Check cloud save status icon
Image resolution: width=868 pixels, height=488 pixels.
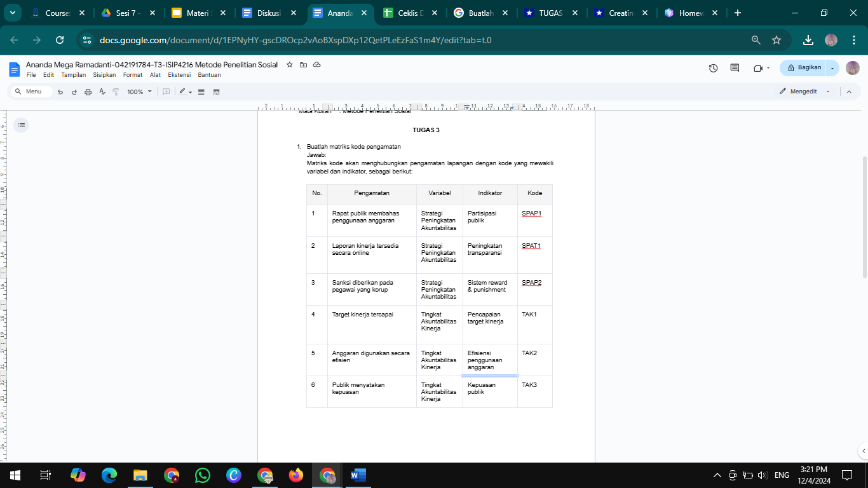click(x=316, y=65)
